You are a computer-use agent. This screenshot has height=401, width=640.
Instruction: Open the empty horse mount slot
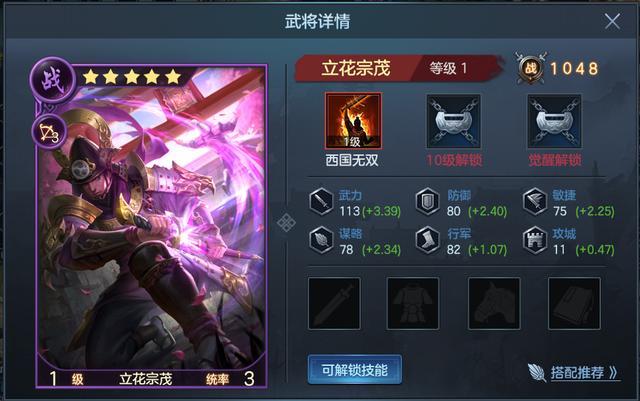494,303
